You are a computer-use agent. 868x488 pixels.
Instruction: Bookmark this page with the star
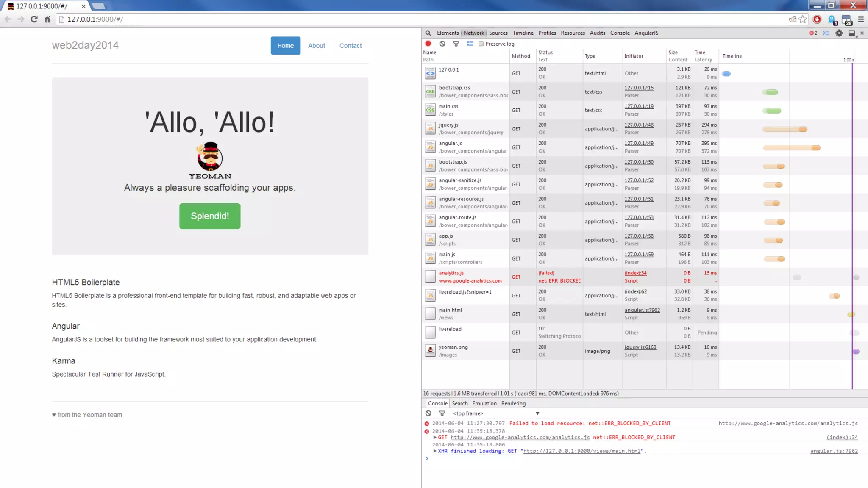[x=803, y=19]
